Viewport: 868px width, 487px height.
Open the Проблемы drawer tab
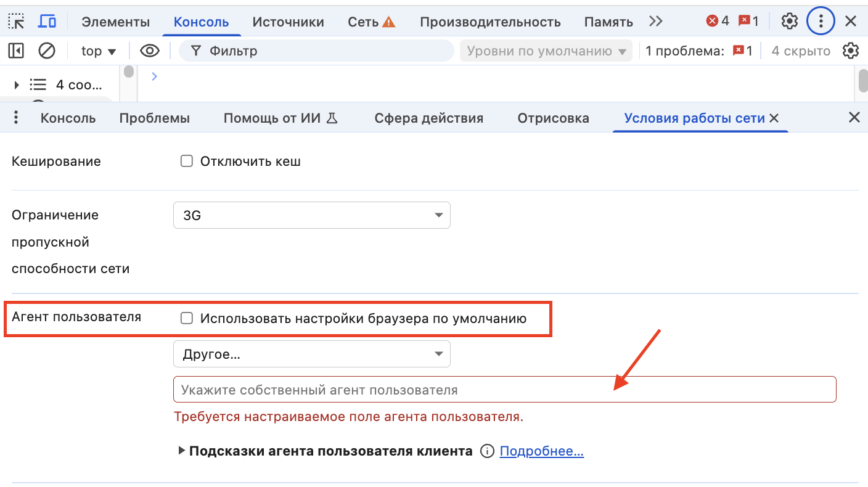155,118
